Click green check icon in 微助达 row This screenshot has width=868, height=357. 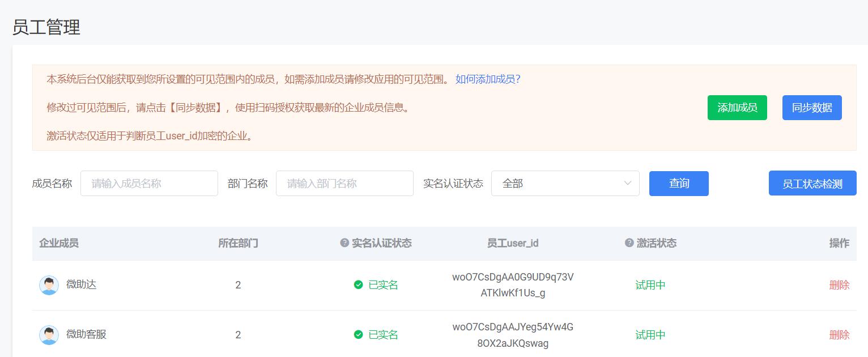click(358, 285)
